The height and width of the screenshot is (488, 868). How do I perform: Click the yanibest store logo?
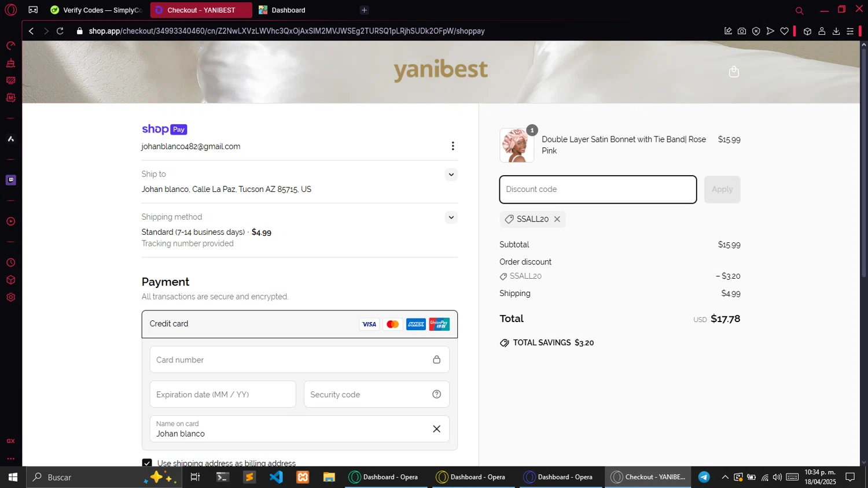[441, 70]
